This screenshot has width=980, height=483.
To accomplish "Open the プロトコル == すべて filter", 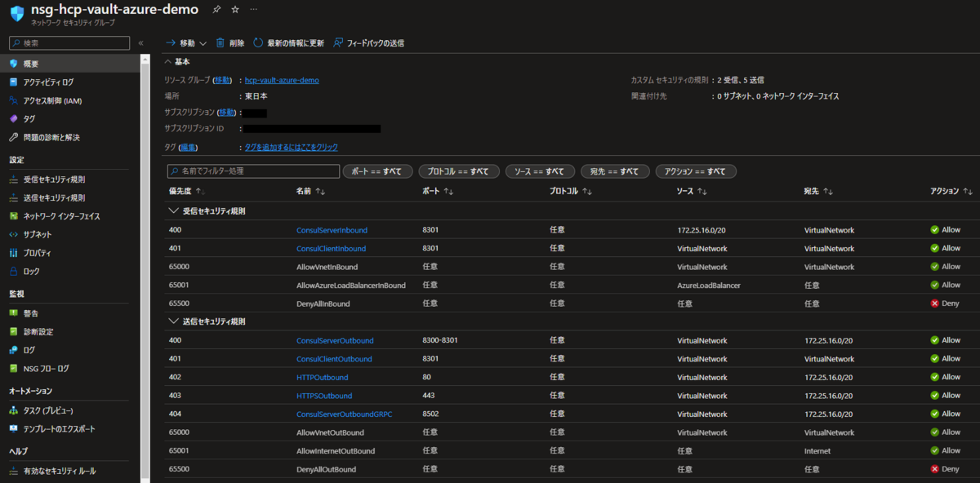I will (x=459, y=171).
